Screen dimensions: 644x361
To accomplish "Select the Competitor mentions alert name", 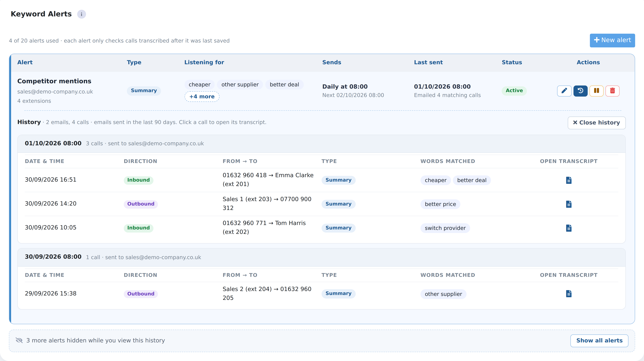I will (54, 81).
